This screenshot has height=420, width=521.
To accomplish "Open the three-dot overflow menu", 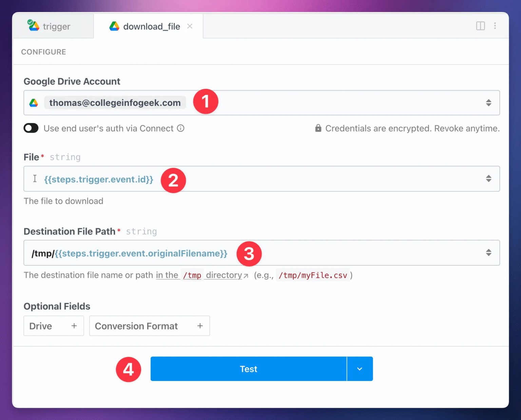I will click(x=495, y=26).
